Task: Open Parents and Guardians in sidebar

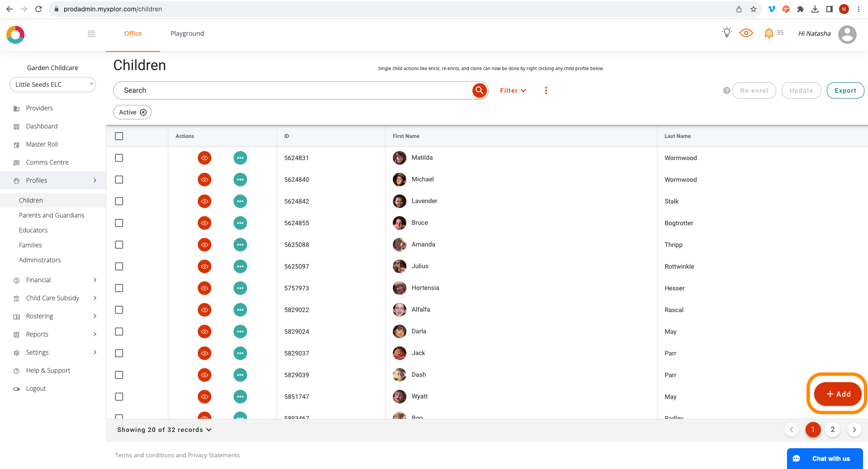Action: click(x=52, y=215)
